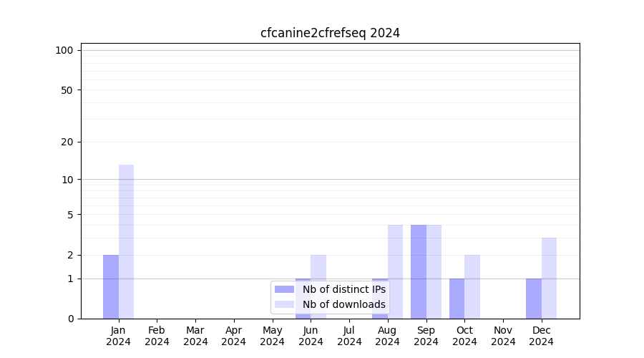Click the light lavender downloads legend swatch
Image resolution: width=644 pixels, height=358 pixels.
coord(285,304)
